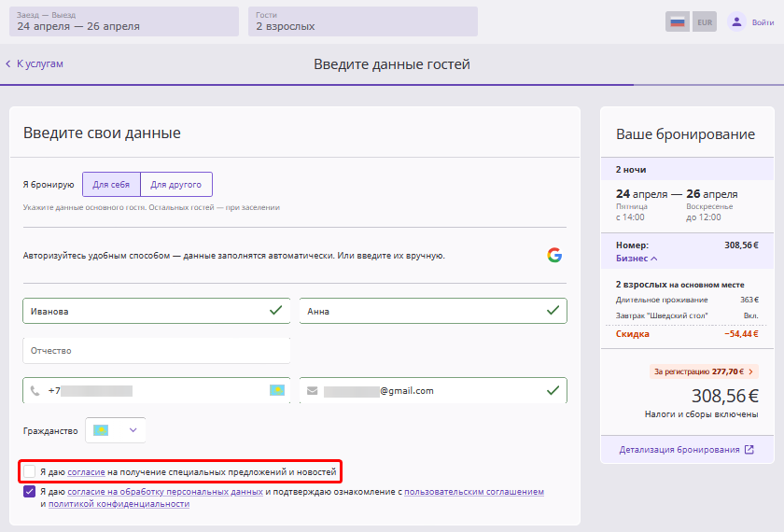Click the phone country flag icon

point(277,390)
